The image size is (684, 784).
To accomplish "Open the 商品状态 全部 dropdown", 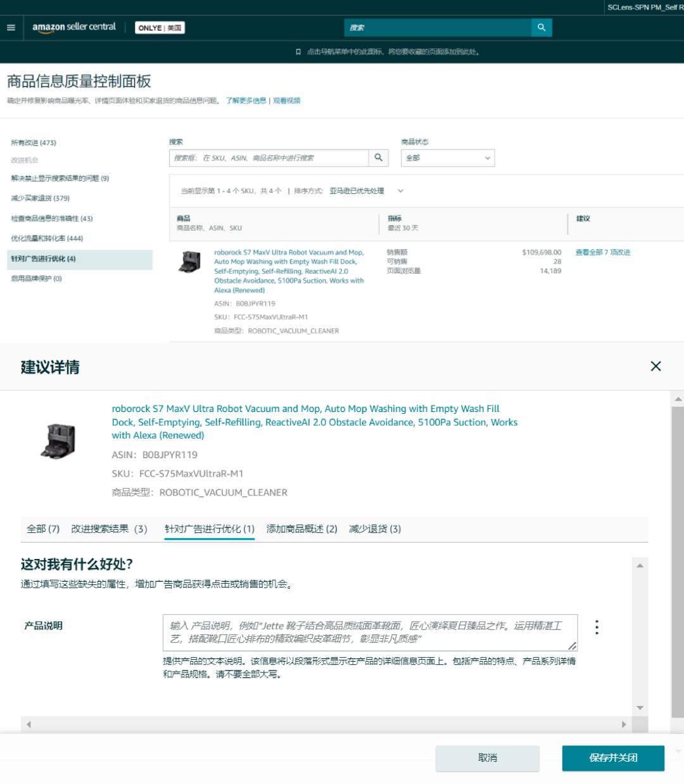I will [448, 158].
